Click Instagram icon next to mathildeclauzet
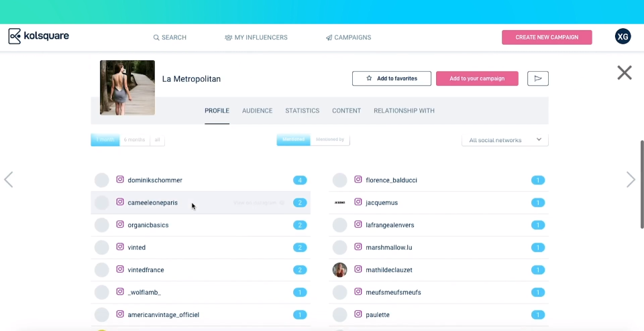This screenshot has height=331, width=644. click(358, 269)
